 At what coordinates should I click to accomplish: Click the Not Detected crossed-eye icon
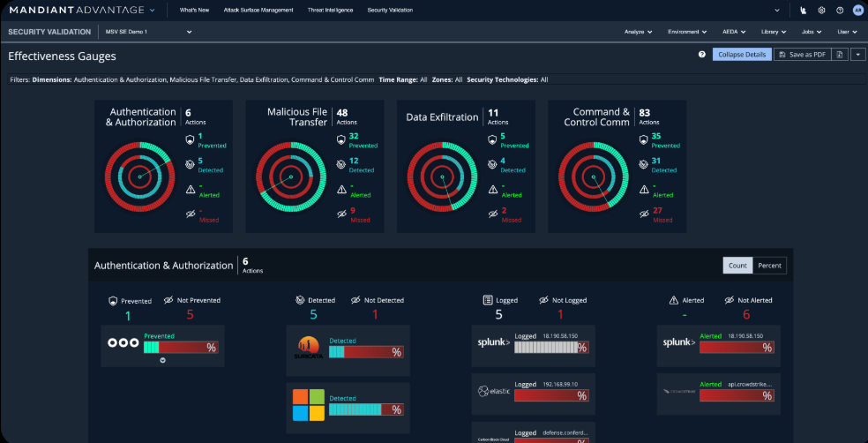point(355,300)
